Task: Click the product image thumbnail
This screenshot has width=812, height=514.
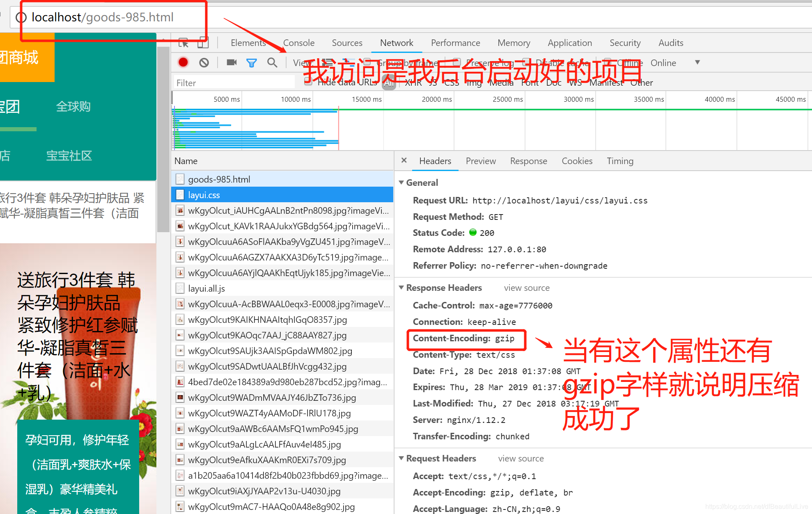Action: (x=78, y=378)
